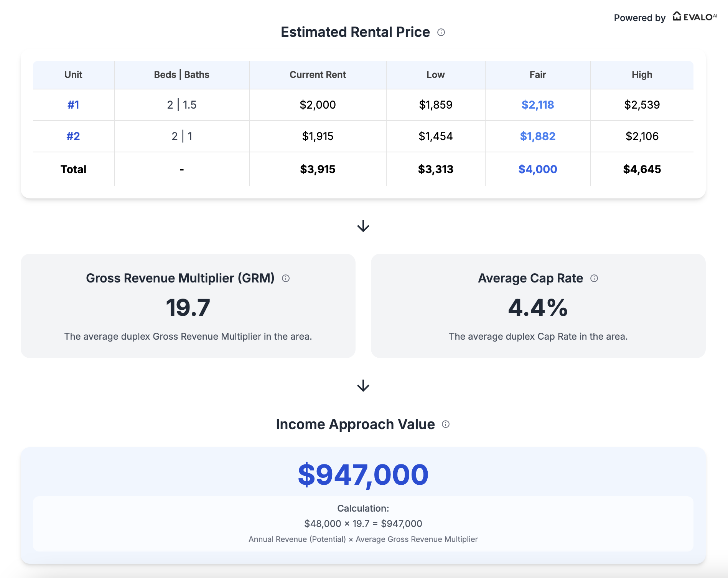Viewport: 728px width, 578px height.
Task: Select the fair rent value $2,118
Action: click(537, 104)
